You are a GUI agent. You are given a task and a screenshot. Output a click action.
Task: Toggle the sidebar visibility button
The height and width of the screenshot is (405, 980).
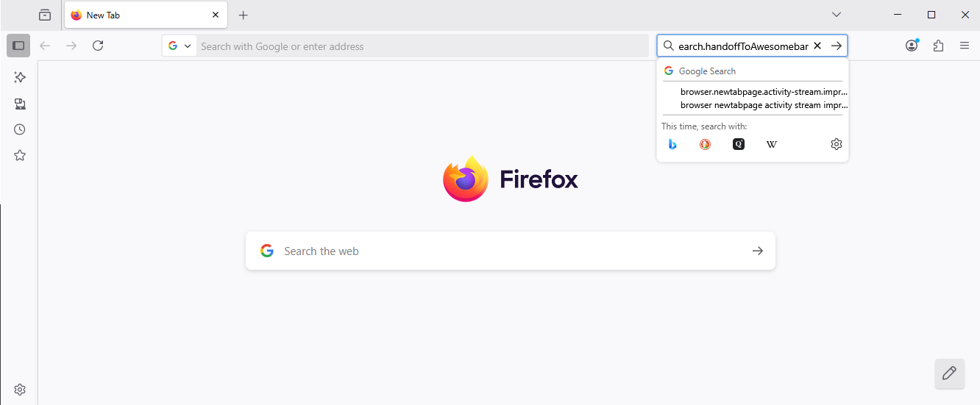click(18, 46)
